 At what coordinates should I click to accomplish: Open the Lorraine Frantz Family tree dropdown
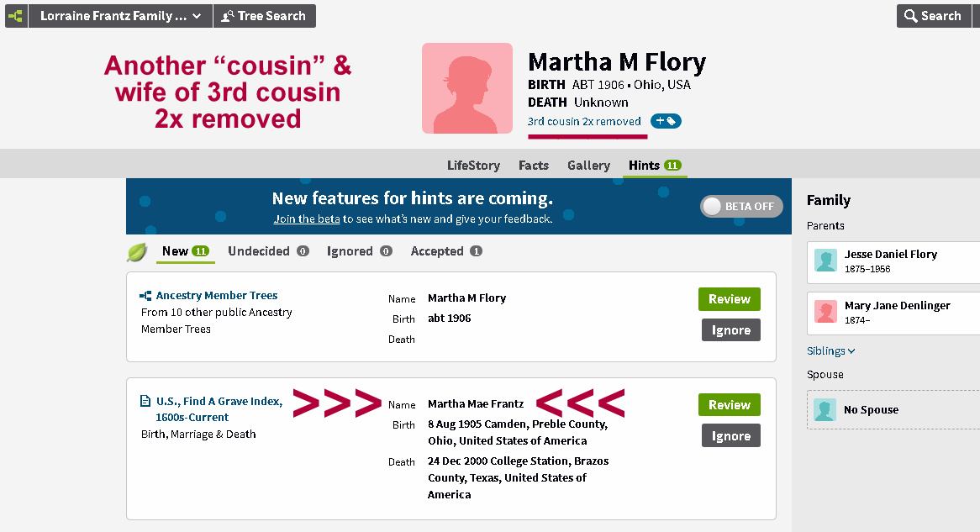(120, 16)
